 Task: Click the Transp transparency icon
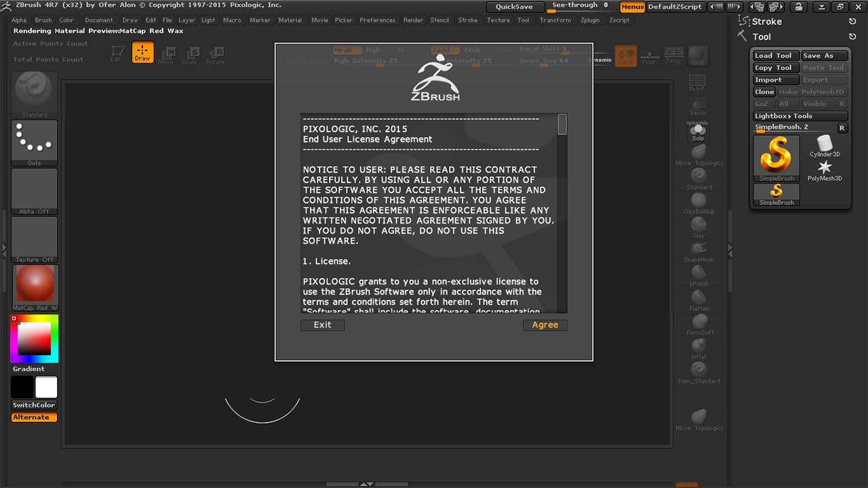(698, 107)
